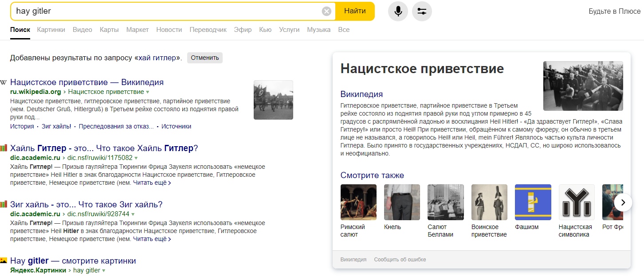
Task: Click Википедия source link in panel footer
Action: pyautogui.click(x=353, y=260)
